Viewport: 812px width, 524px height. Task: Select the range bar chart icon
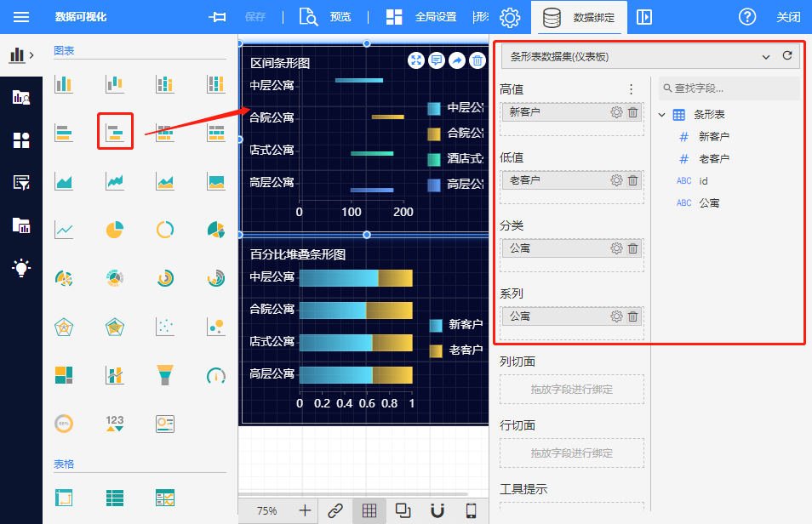115,132
